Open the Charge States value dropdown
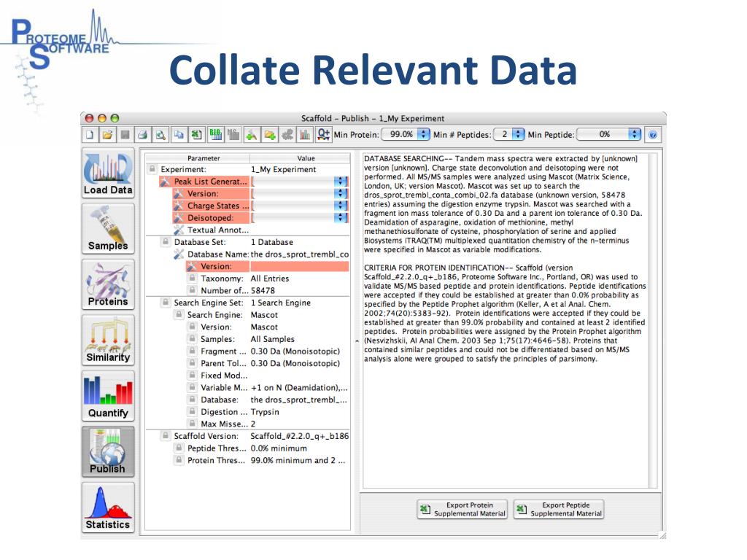The image size is (747, 560). [300, 206]
